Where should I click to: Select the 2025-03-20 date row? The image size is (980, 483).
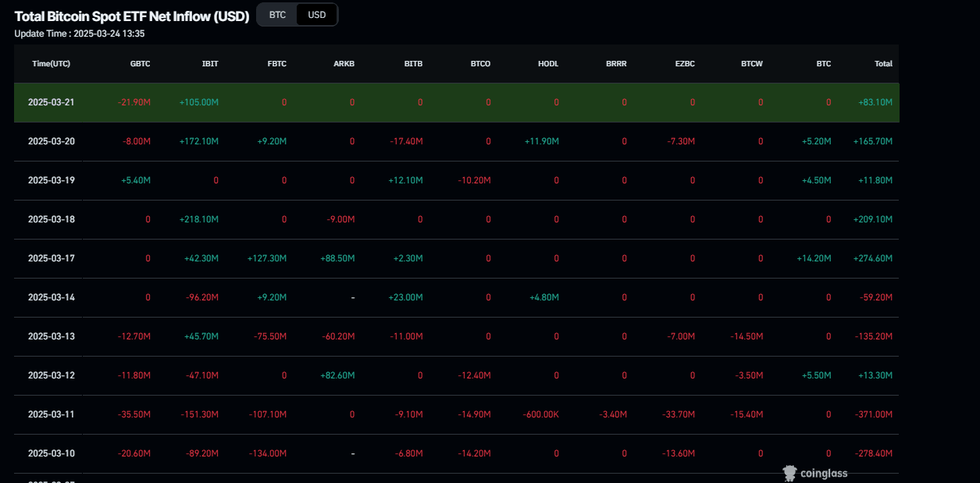pyautogui.click(x=52, y=141)
